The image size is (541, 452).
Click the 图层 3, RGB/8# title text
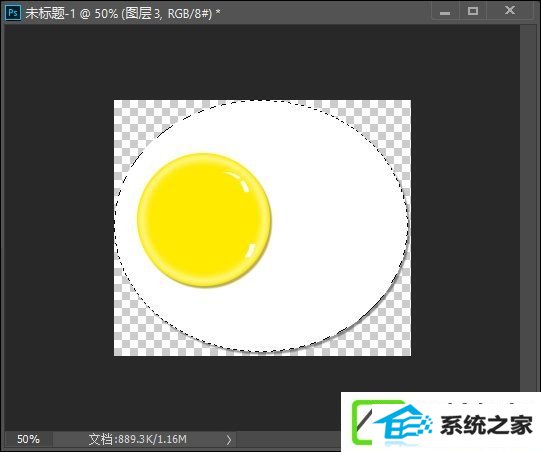coord(167,13)
